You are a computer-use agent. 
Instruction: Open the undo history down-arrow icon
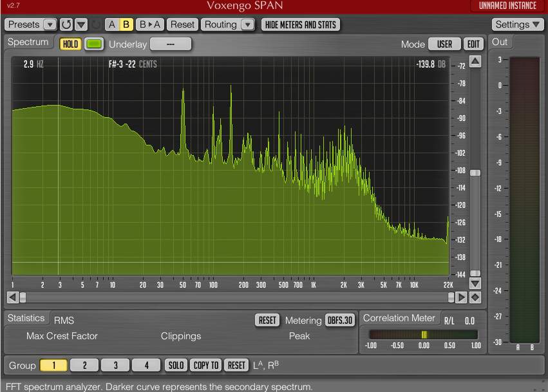pyautogui.click(x=81, y=24)
